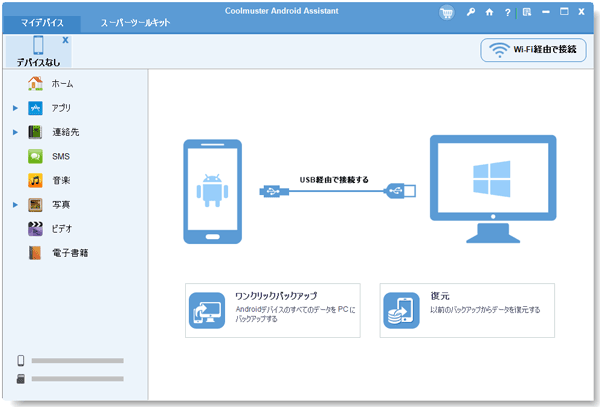Screen dimensions: 600x407
Task: Select 音楽 in the sidebar
Action: [x=61, y=181]
